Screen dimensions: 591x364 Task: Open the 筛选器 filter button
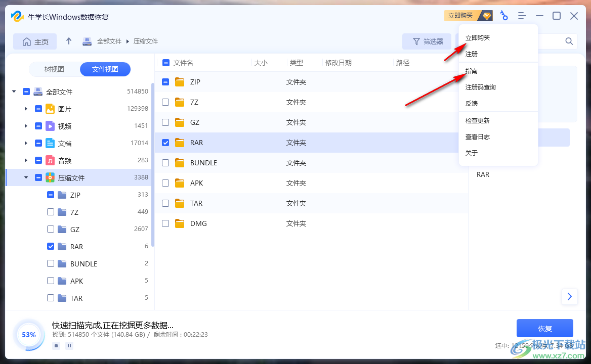pyautogui.click(x=427, y=41)
